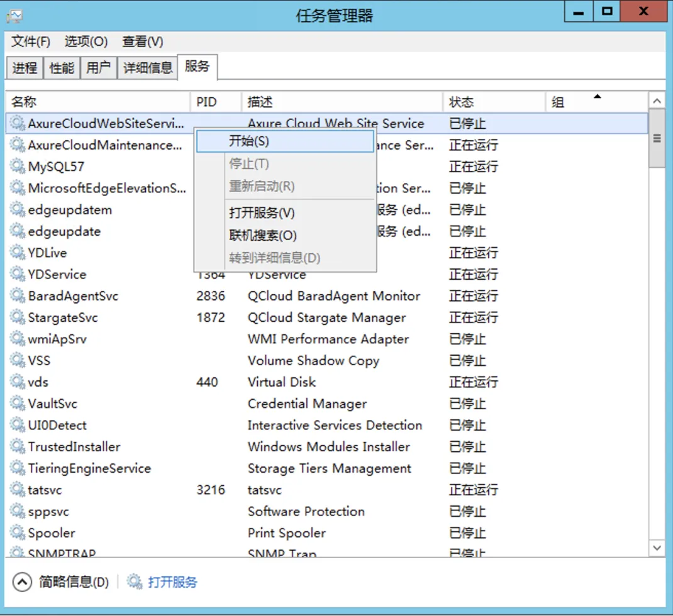
Task: Click the VSS service gear icon
Action: pyautogui.click(x=17, y=360)
